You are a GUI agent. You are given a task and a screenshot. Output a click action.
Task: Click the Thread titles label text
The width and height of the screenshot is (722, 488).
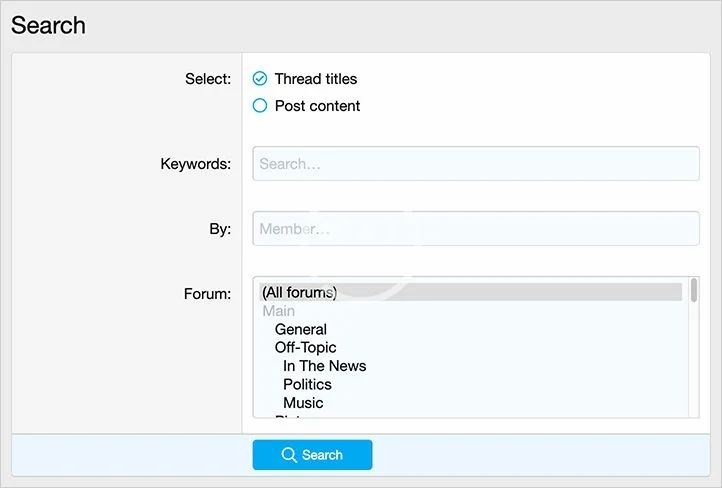click(x=315, y=79)
